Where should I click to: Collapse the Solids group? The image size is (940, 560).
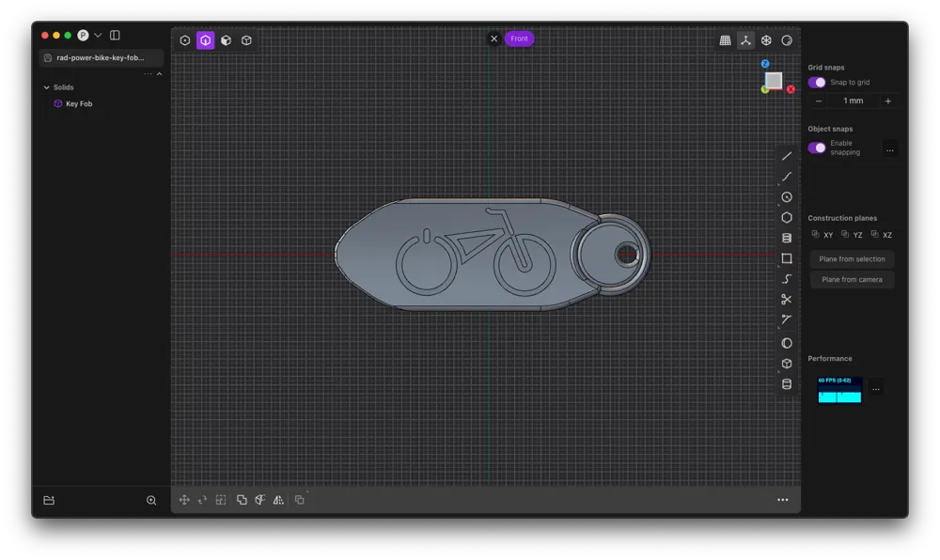click(x=46, y=86)
